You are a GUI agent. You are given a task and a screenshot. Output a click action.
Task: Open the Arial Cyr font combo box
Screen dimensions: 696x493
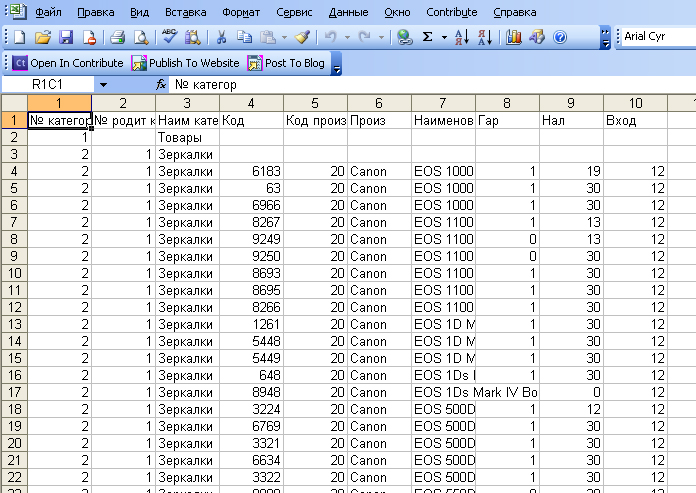point(659,36)
